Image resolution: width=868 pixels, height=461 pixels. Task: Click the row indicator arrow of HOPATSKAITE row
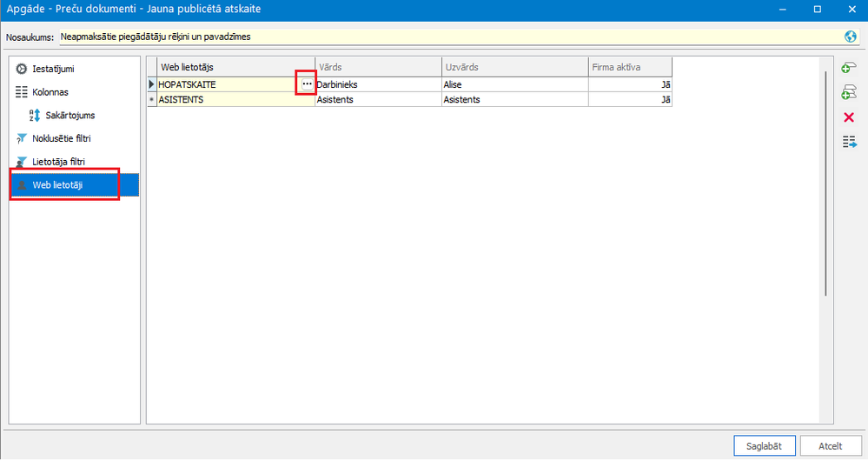152,84
